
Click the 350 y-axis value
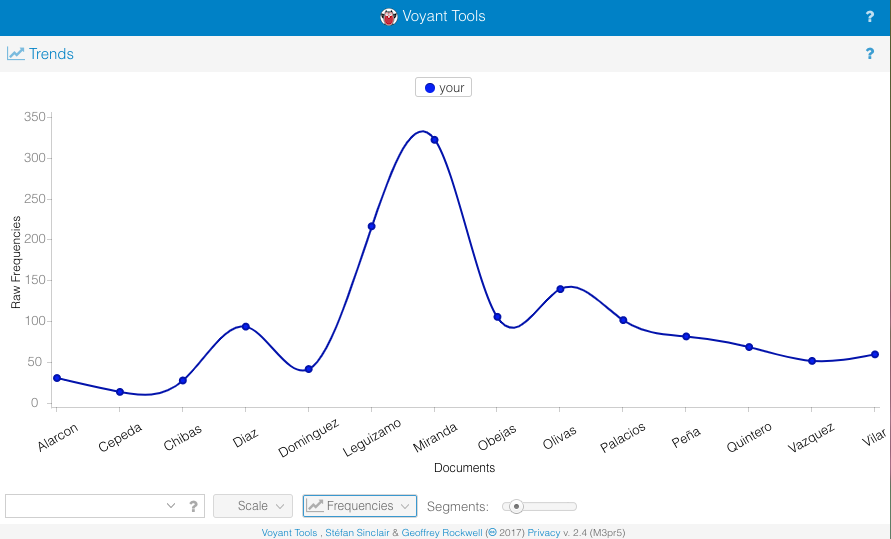pyautogui.click(x=34, y=117)
